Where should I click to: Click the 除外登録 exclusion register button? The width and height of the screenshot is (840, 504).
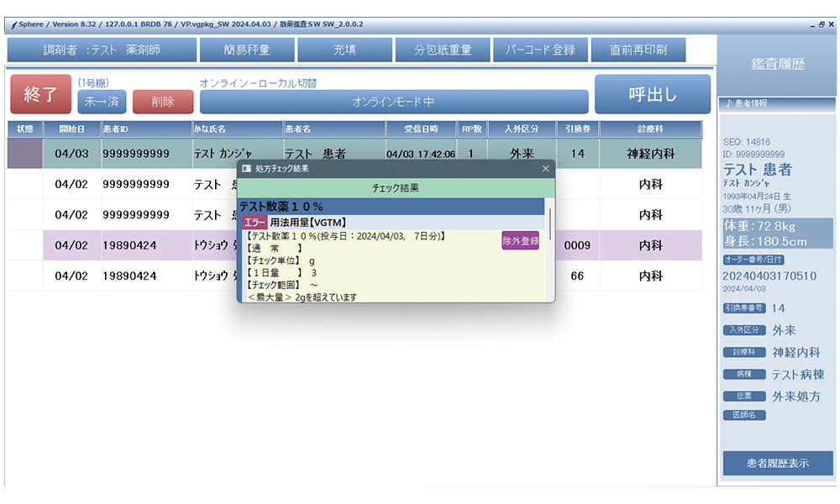(x=520, y=241)
